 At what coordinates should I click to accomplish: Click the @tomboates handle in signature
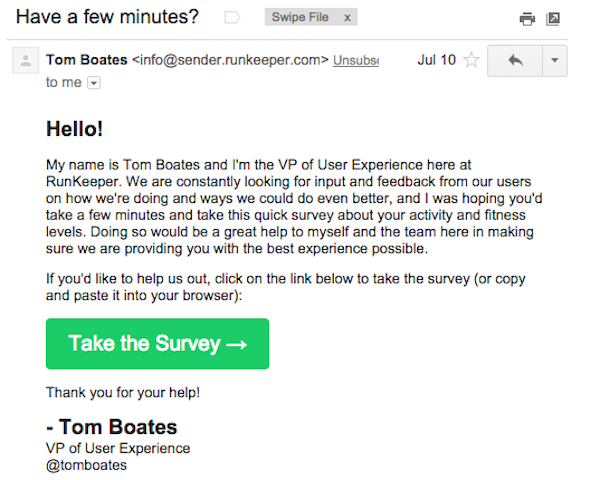[86, 464]
